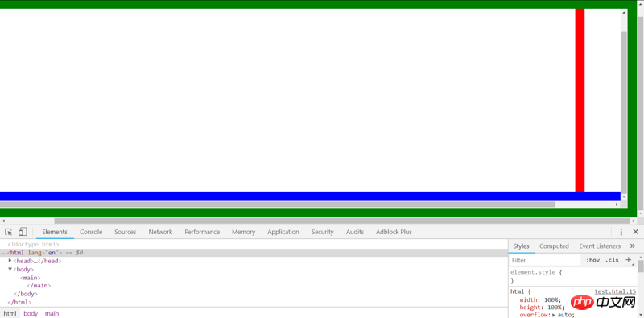Click the width: 100% declaration

540,299
